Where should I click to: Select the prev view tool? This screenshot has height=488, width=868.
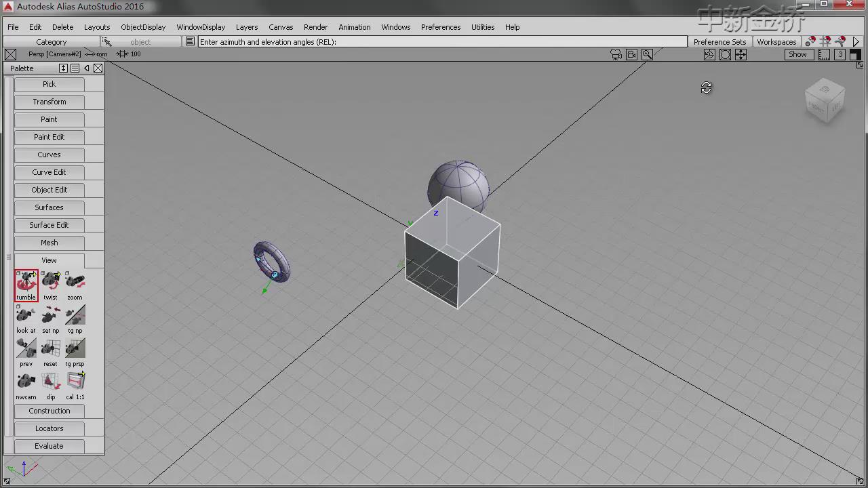point(26,352)
